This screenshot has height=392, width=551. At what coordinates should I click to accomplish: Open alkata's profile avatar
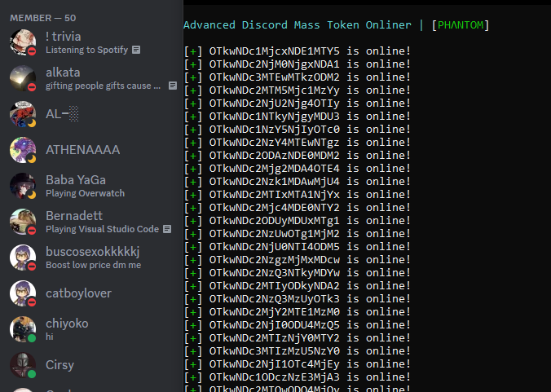pos(23,78)
